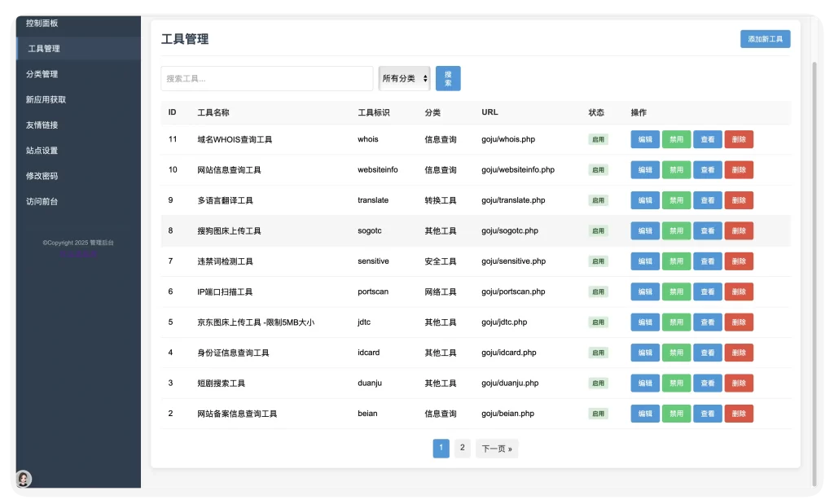834x504 pixels.
Task: Open the 所有分类 category dropdown
Action: pyautogui.click(x=404, y=77)
